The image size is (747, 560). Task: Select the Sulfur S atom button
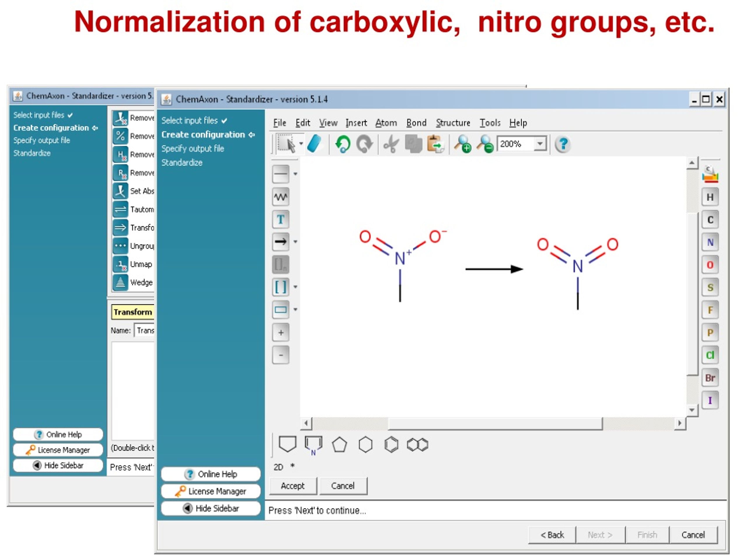710,288
